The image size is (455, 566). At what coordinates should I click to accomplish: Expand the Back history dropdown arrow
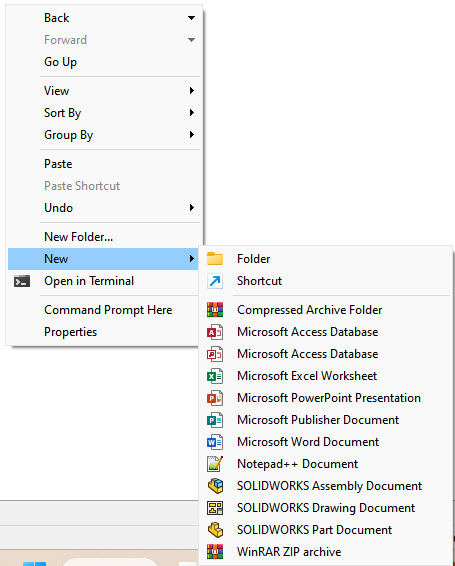click(x=192, y=18)
